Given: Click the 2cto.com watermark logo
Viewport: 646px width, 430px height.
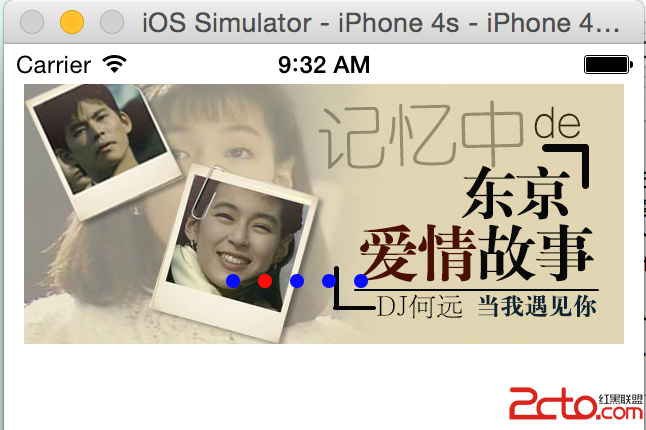Looking at the screenshot, I should point(576,404).
